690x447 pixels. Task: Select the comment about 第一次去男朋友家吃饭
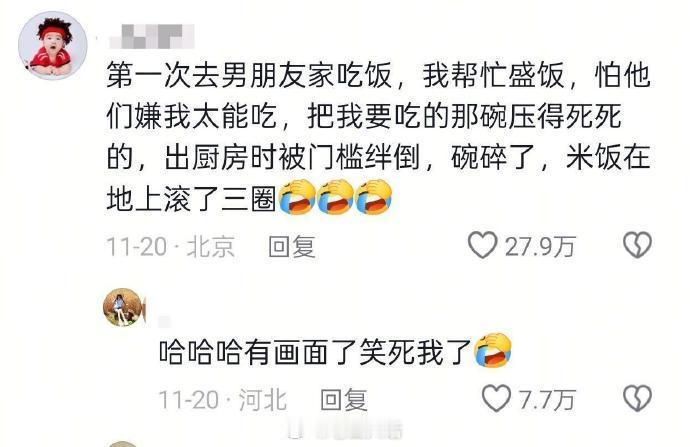(378, 137)
